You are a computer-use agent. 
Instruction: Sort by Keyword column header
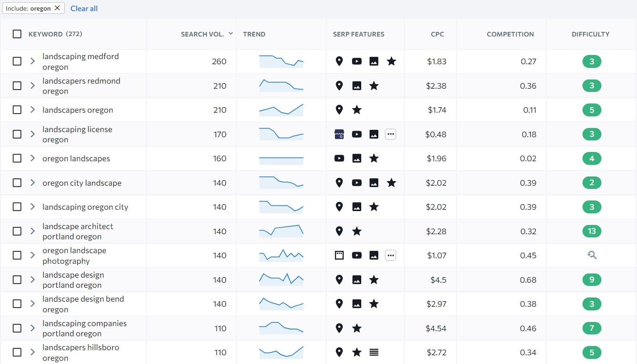(55, 34)
